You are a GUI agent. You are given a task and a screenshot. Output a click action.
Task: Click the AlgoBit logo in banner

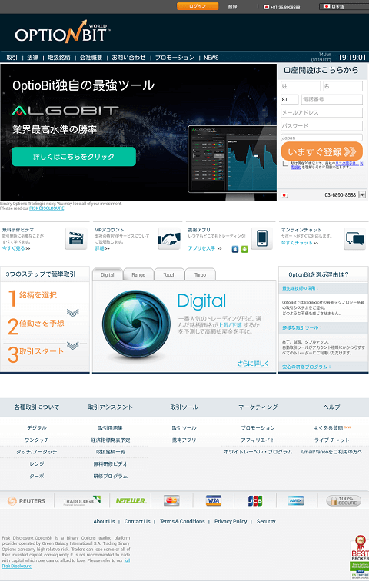click(65, 110)
